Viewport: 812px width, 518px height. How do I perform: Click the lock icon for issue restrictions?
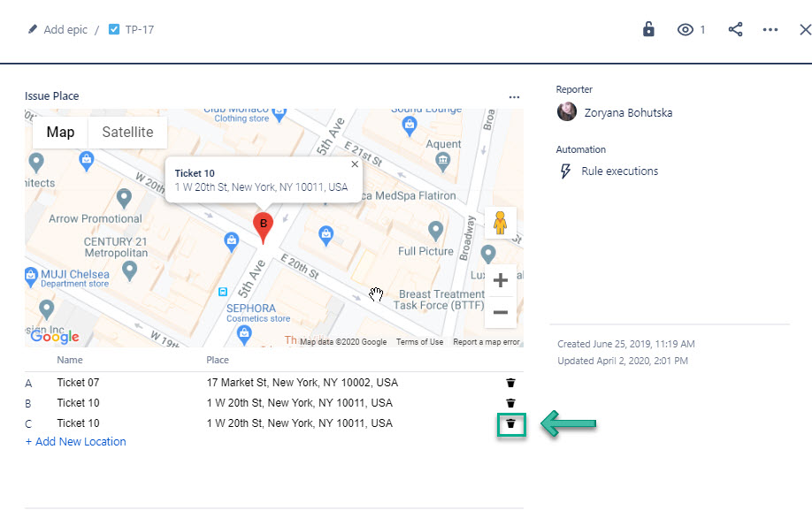(648, 29)
